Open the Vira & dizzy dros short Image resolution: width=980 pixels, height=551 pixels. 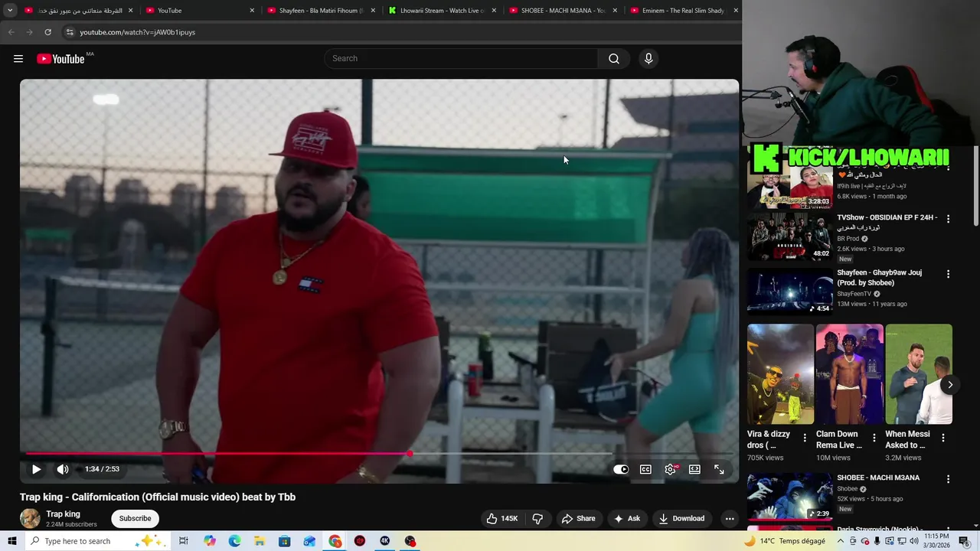click(x=780, y=374)
